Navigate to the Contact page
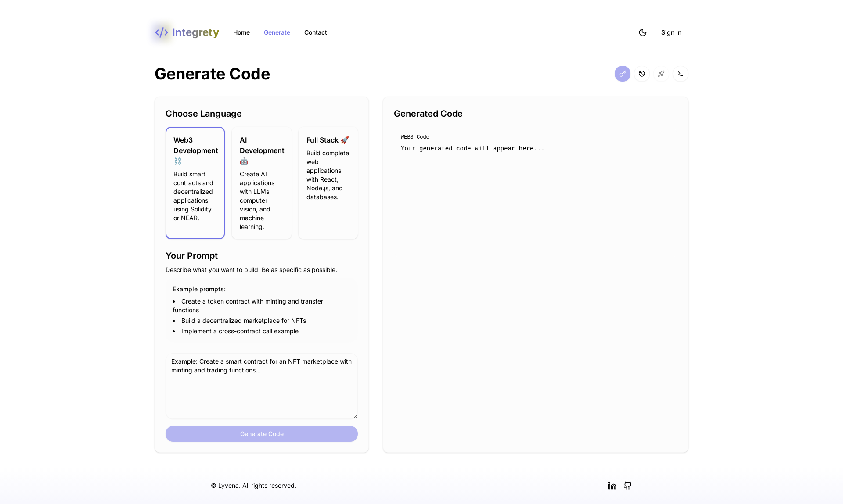 tap(315, 32)
